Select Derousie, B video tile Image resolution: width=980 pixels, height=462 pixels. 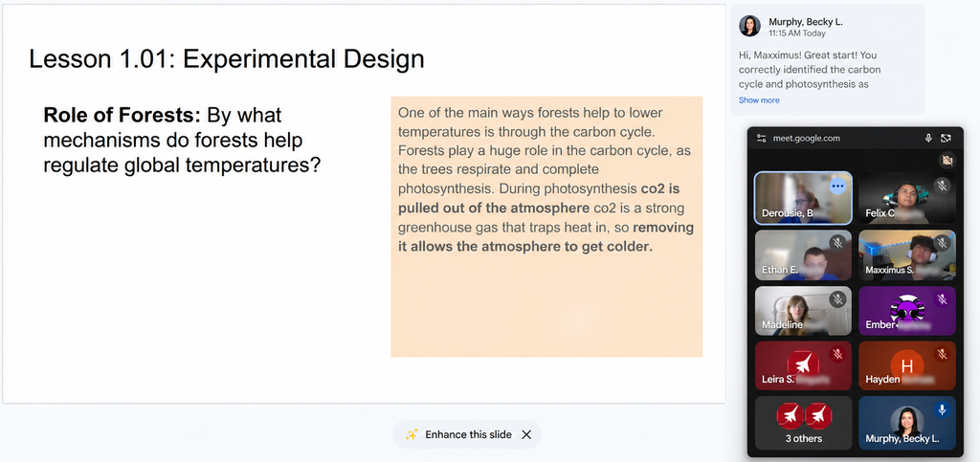tap(803, 197)
